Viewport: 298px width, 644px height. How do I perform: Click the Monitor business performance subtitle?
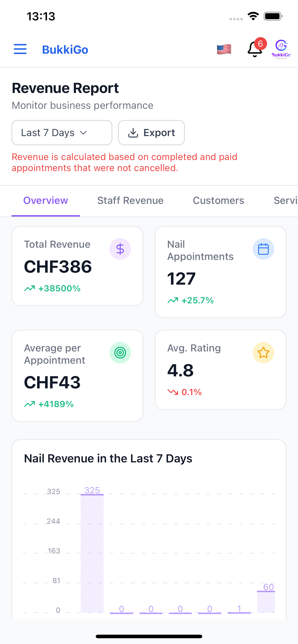click(x=82, y=105)
